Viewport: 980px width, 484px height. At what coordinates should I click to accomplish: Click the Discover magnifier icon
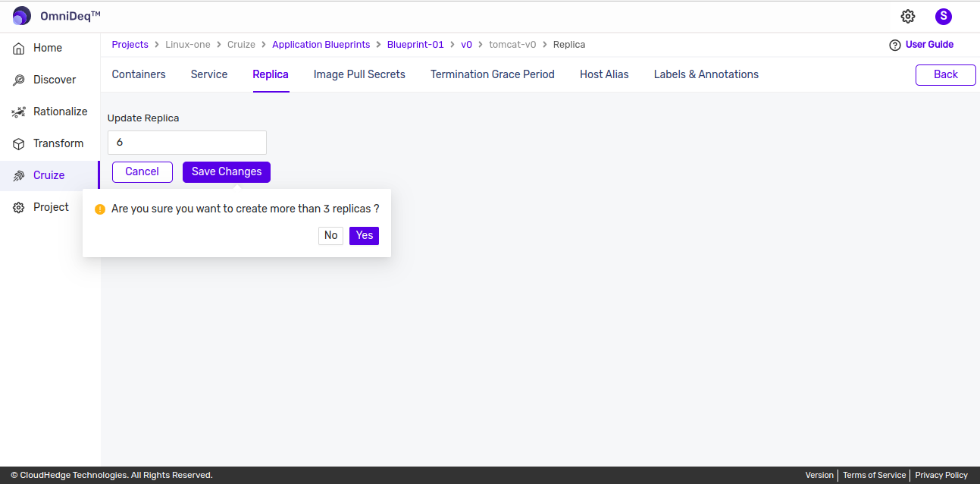[x=19, y=80]
